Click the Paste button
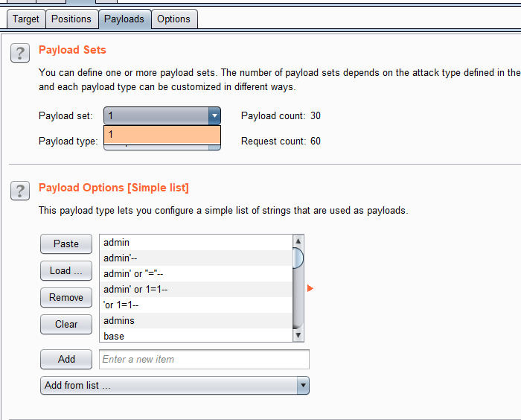 [66, 244]
